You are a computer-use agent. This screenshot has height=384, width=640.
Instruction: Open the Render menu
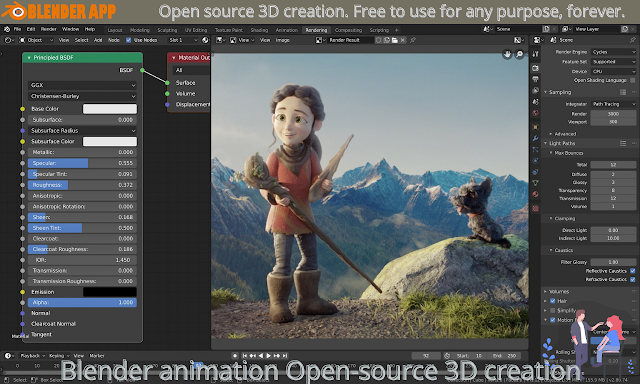point(49,29)
